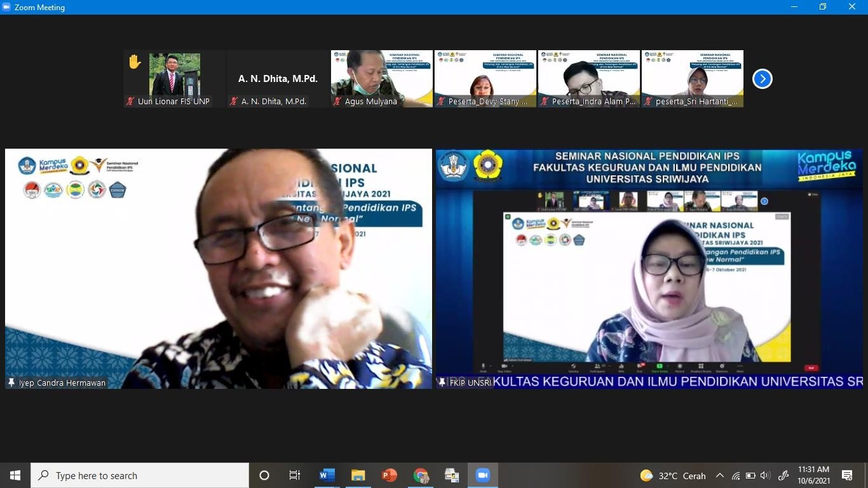Viewport: 868px width, 488px height.
Task: Open Microsoft Word from the taskbar
Action: 327,475
